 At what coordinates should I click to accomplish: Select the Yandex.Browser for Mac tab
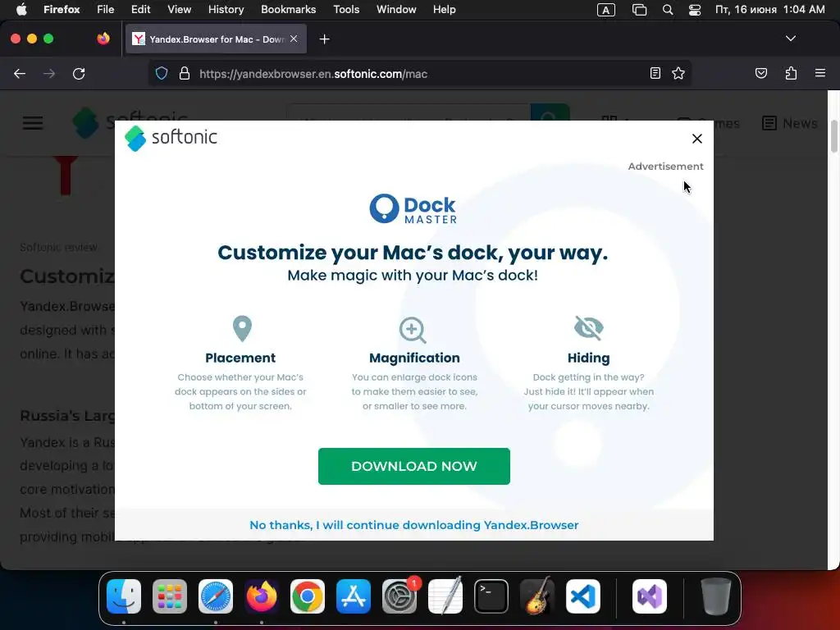tap(216, 39)
